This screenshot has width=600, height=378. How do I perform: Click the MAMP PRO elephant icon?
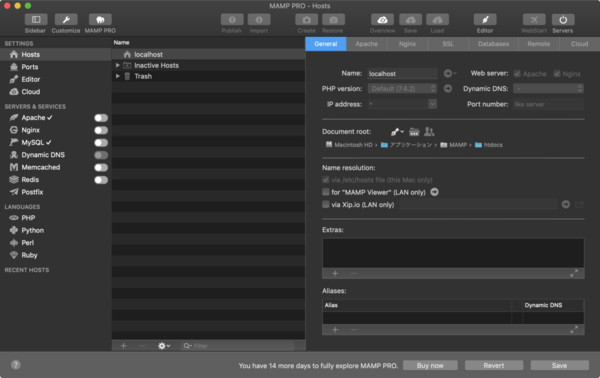click(x=100, y=20)
